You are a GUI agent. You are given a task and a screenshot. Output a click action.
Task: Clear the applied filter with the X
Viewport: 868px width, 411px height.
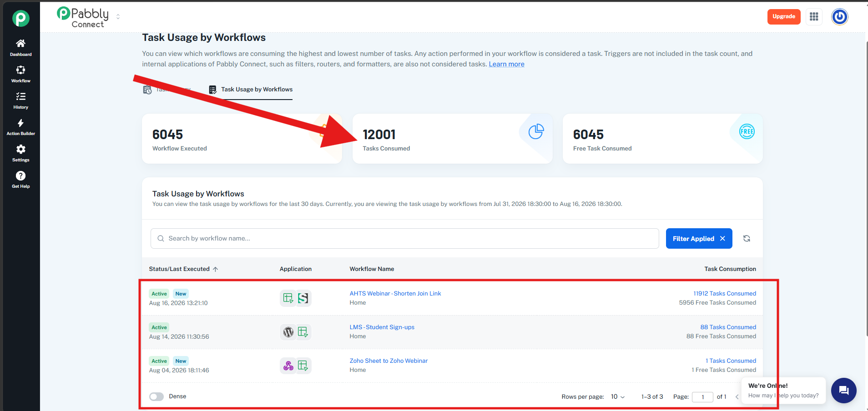click(x=722, y=239)
